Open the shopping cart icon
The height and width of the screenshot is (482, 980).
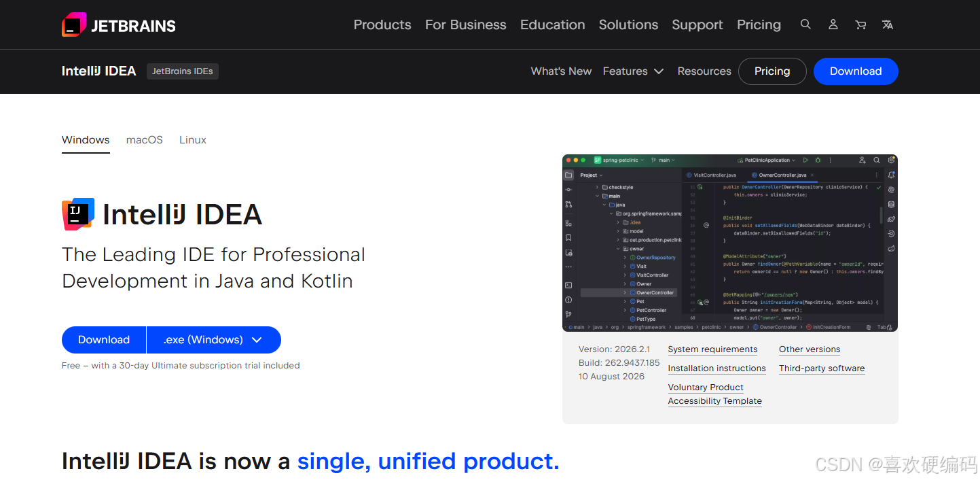point(860,24)
